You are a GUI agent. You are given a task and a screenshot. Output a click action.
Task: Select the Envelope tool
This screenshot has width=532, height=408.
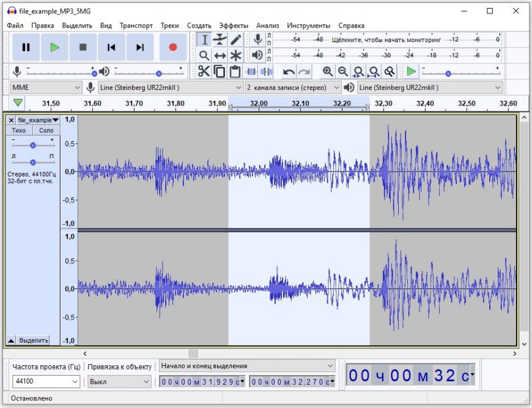click(x=220, y=40)
